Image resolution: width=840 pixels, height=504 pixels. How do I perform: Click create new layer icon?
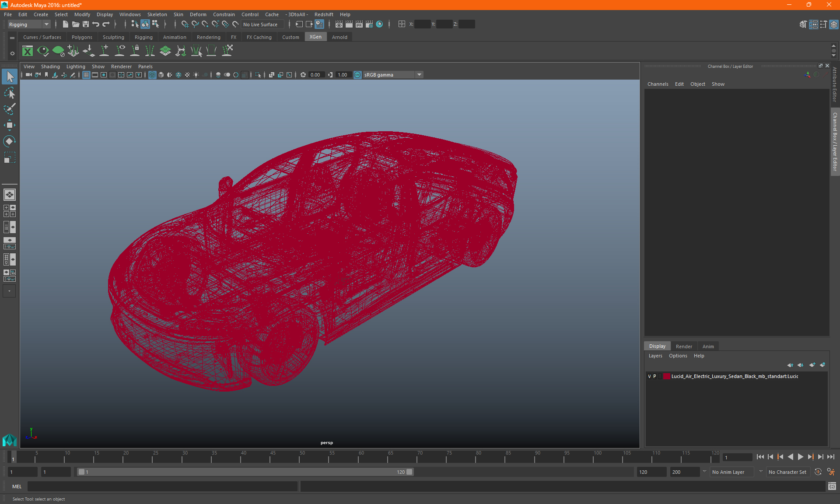812,365
